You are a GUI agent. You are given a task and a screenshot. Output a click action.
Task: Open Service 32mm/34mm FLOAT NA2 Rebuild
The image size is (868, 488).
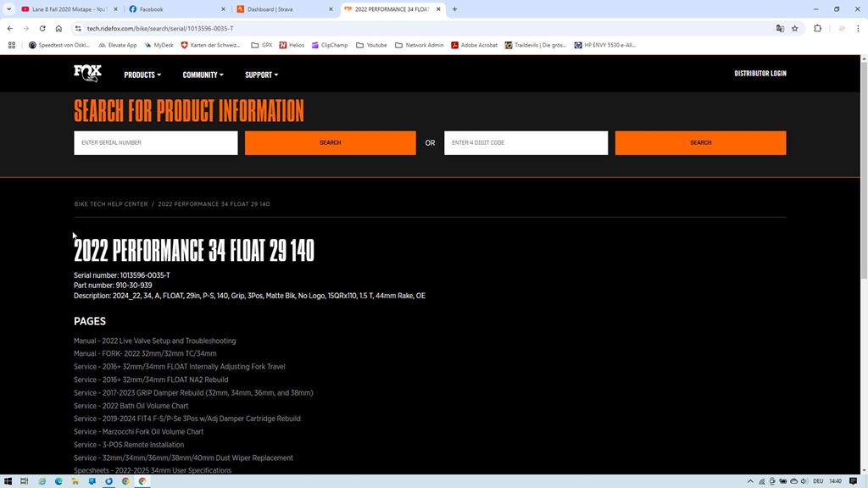coord(151,380)
